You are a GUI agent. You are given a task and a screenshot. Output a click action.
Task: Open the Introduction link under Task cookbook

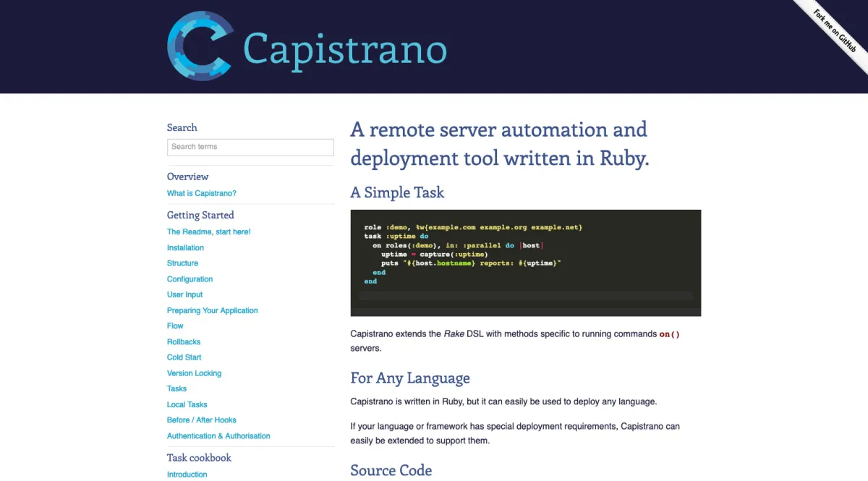pyautogui.click(x=187, y=474)
